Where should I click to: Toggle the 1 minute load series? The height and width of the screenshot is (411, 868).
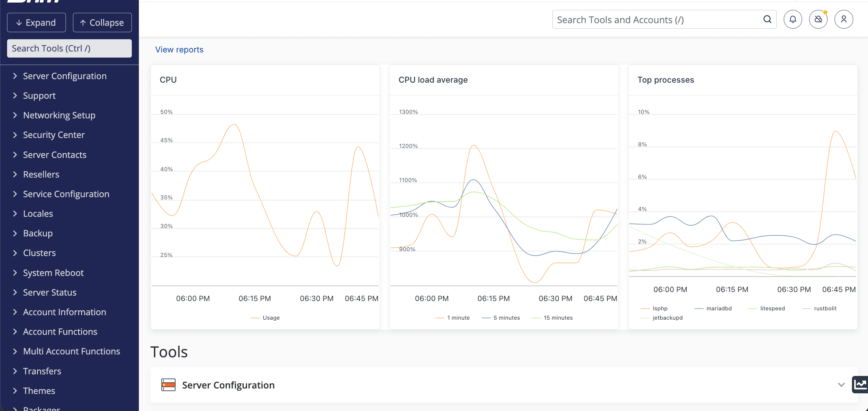tap(452, 318)
